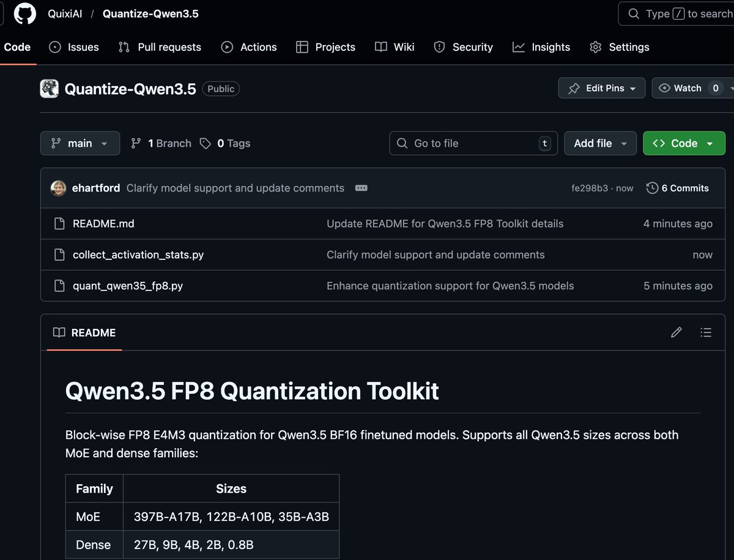Open the QuixiAI owner link
Image resolution: width=734 pixels, height=560 pixels.
click(x=65, y=13)
